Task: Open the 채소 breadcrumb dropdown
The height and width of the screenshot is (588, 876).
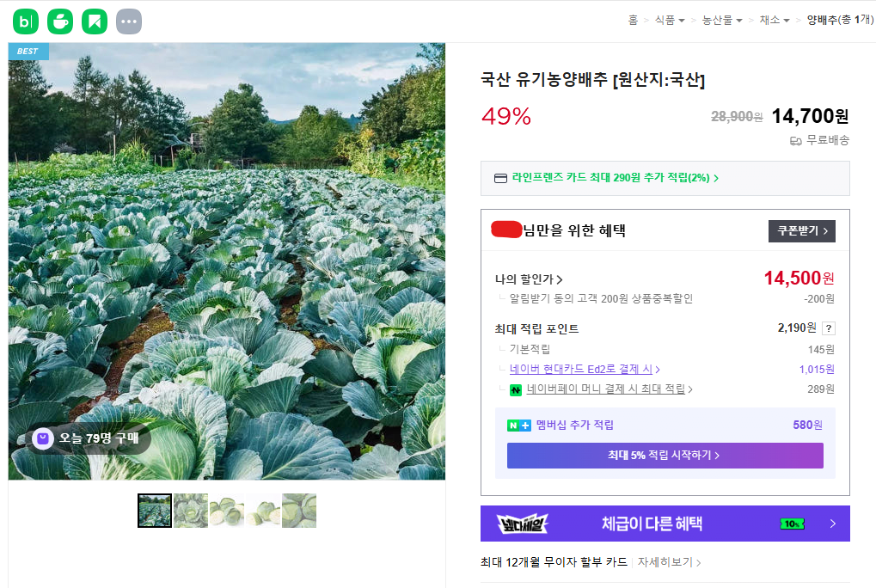Action: tap(775, 20)
